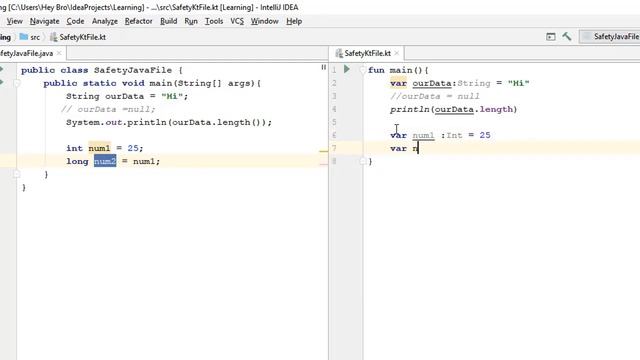Open the Window menu
Screen dimensions: 640x360
(x=264, y=21)
